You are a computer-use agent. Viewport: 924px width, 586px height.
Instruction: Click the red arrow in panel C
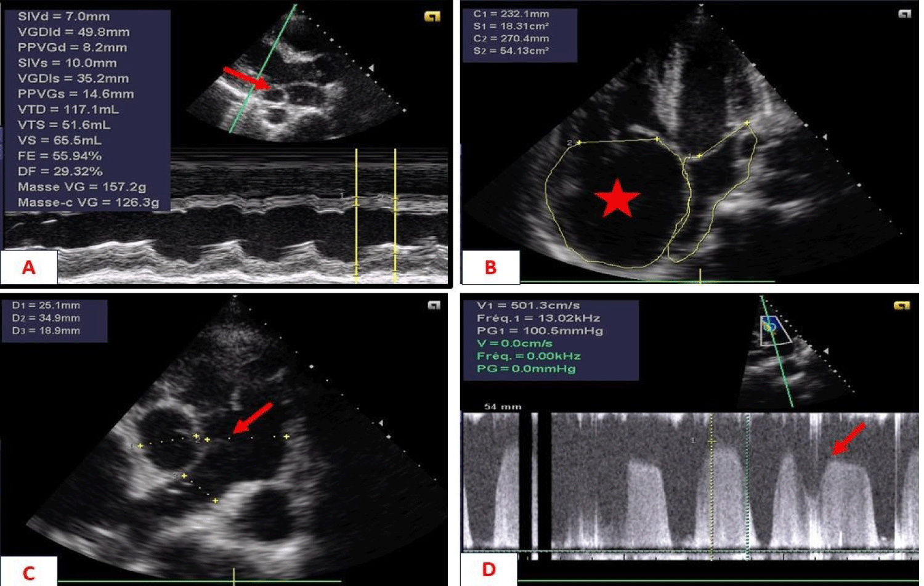click(x=253, y=418)
